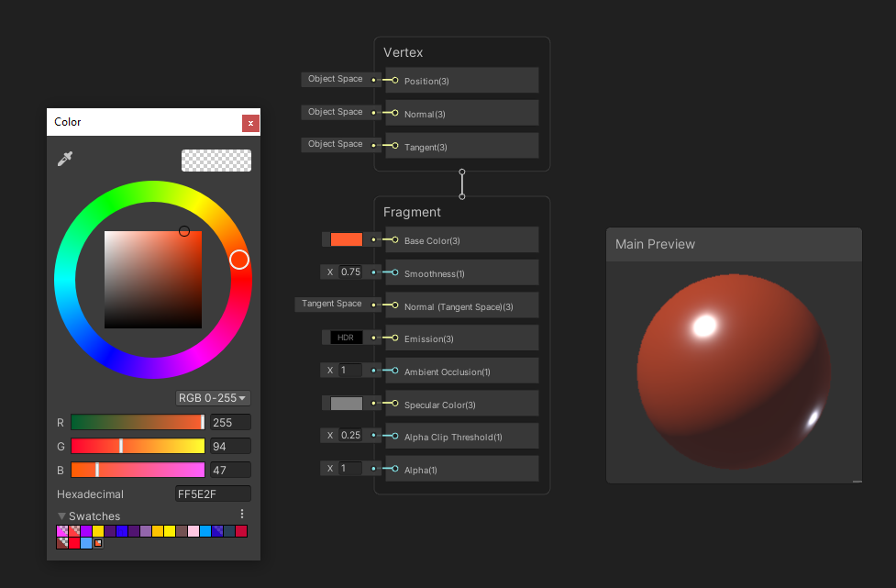Screen dimensions: 896x588
Task: Close the Color picker window
Action: point(250,122)
